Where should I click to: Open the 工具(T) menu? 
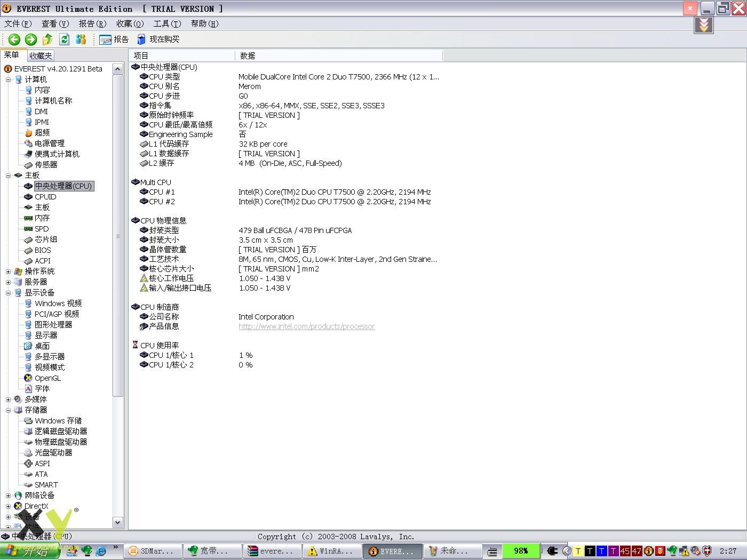click(x=168, y=23)
